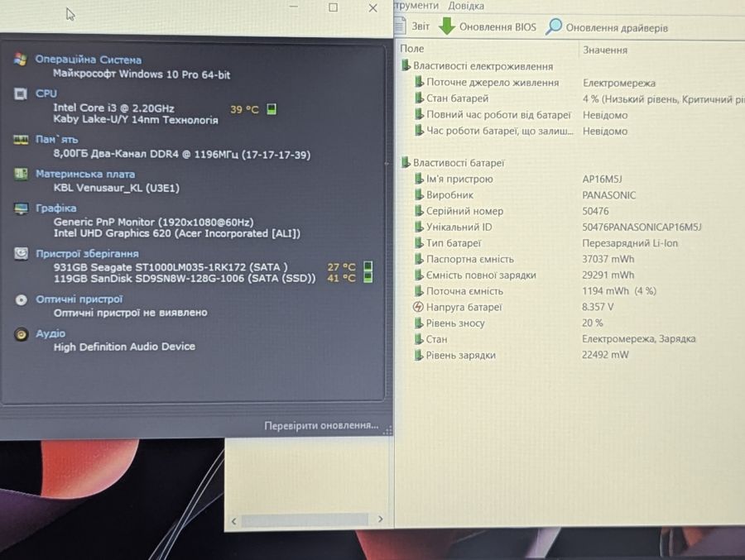
Task: Click the CPU chip icon
Action: tap(21, 93)
